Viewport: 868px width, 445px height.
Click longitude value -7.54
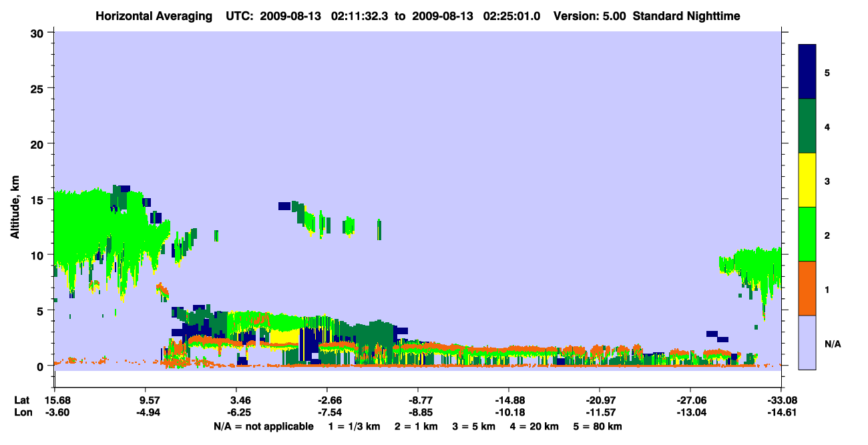pyautogui.click(x=327, y=412)
